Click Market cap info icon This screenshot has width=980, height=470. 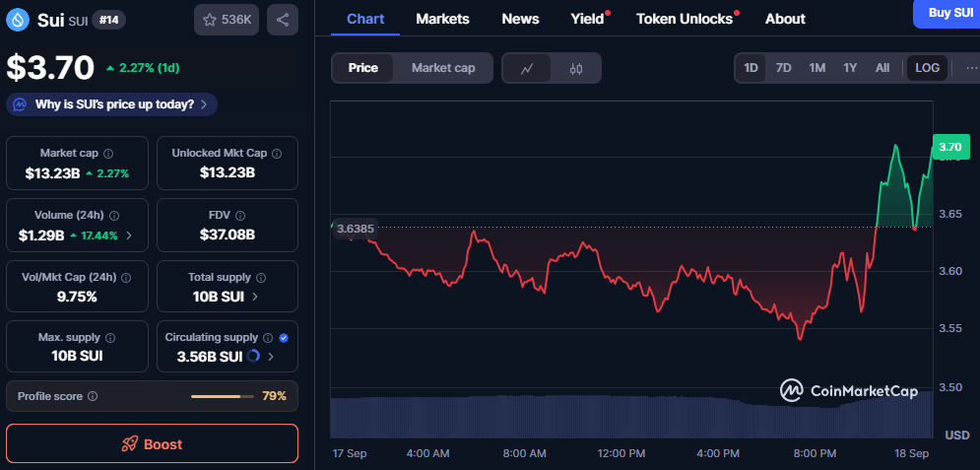[x=108, y=154]
